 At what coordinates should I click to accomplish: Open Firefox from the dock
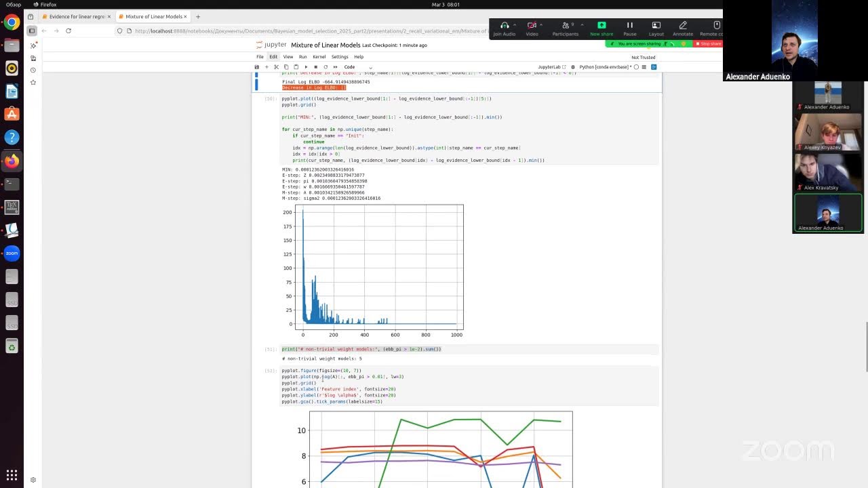[12, 161]
